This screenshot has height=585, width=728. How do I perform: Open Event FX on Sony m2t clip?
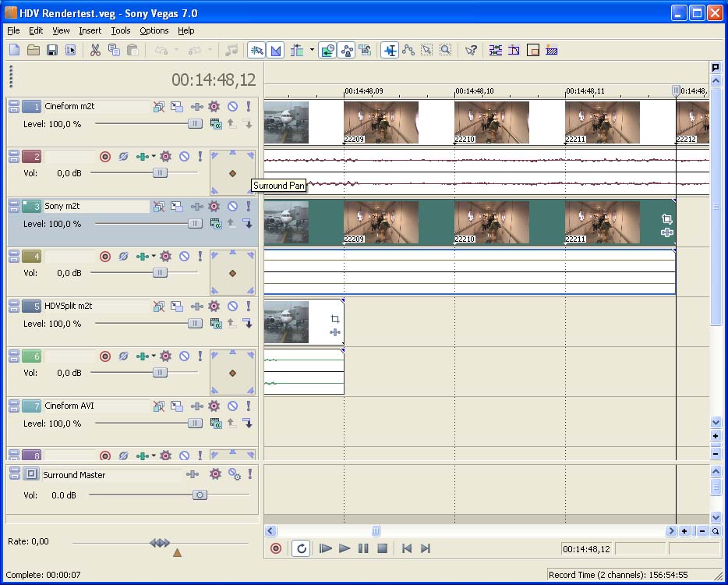point(667,232)
